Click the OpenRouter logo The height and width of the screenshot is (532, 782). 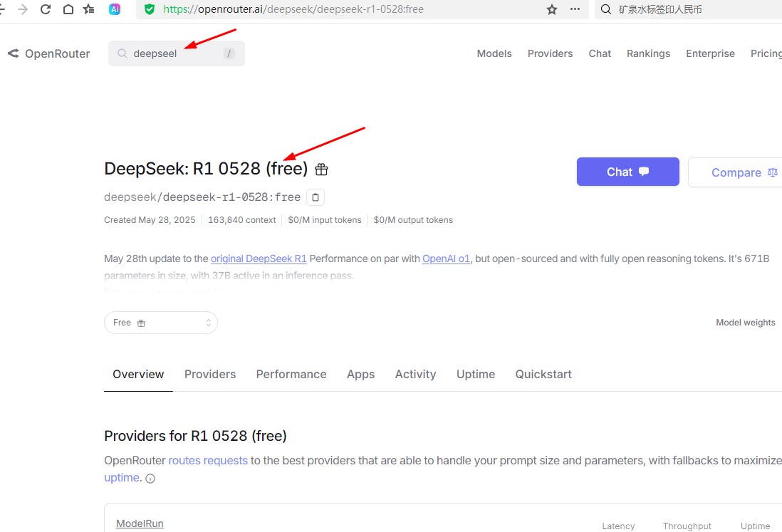48,53
